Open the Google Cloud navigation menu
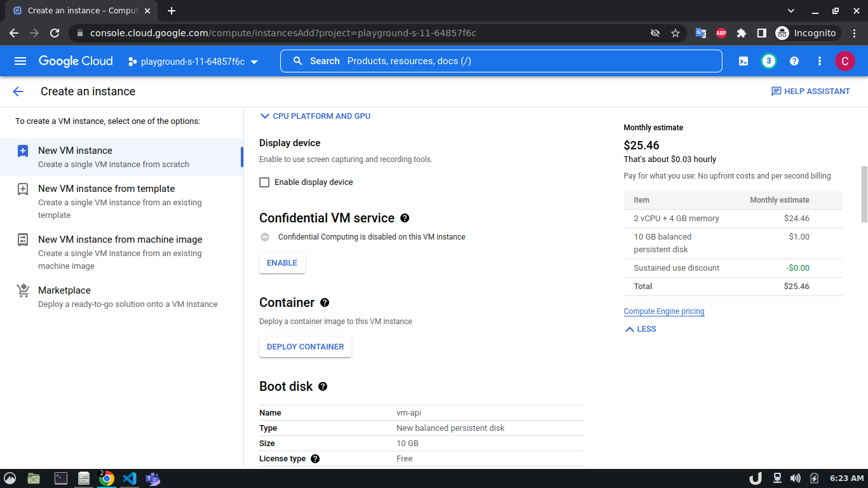Viewport: 868px width, 488px height. click(20, 61)
